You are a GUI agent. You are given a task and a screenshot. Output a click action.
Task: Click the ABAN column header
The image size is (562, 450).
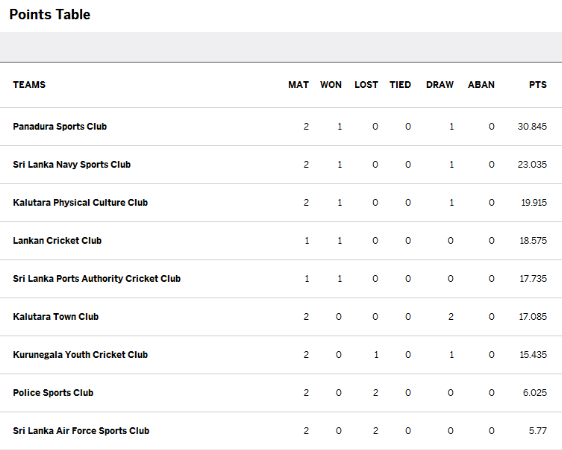[481, 85]
